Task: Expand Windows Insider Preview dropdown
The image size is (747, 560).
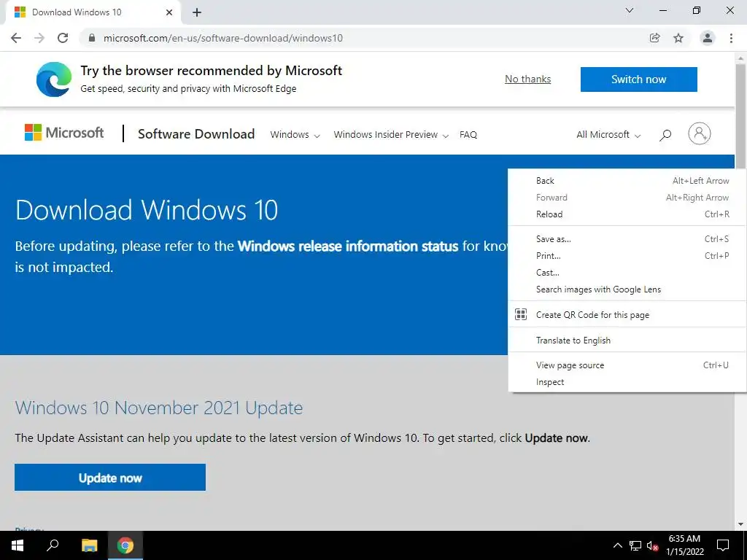Action: tap(391, 135)
